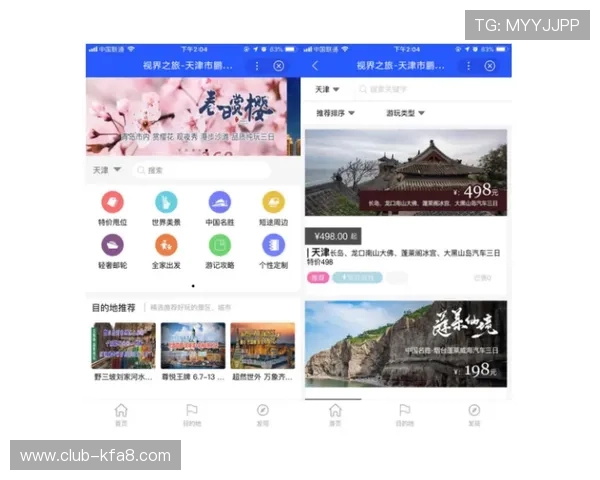Tap the flag destination tab in right bottom bar
Screen dimensions: 600x480
click(404, 415)
